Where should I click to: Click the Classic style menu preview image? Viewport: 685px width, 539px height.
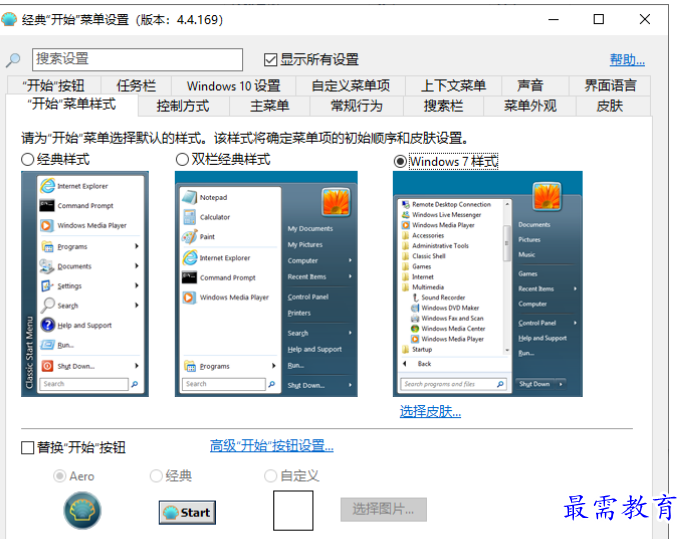(85, 284)
